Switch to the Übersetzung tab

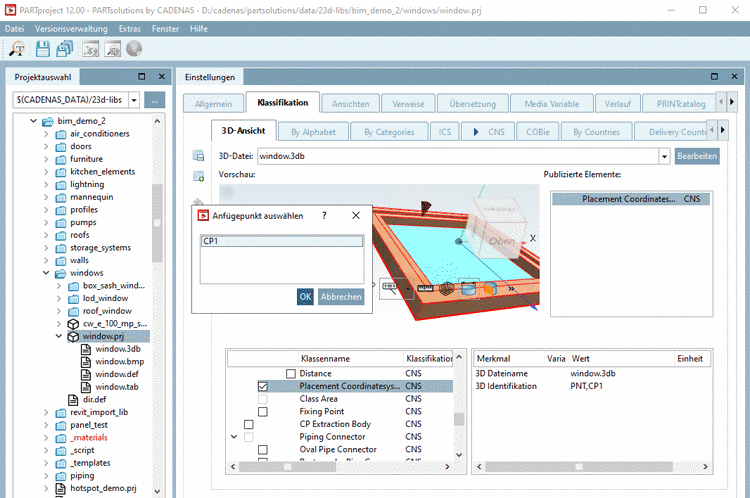tap(473, 104)
